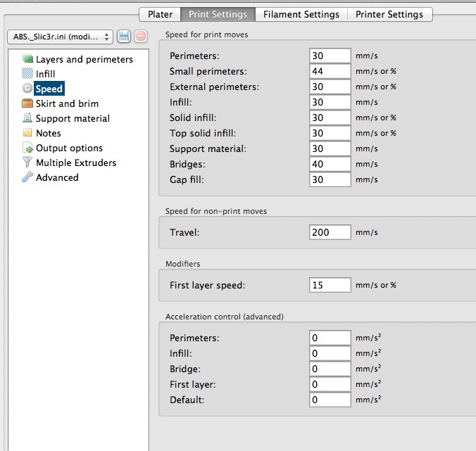476x451 pixels.
Task: Click the Advanced wrench icon
Action: click(27, 177)
